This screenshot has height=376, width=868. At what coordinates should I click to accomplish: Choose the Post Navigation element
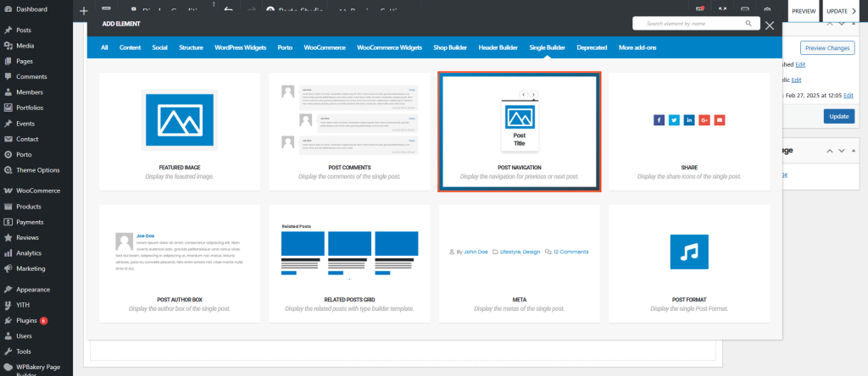pyautogui.click(x=520, y=130)
